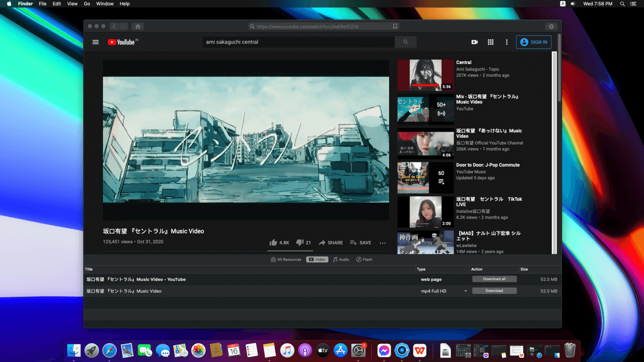Open Podcasts from the Dock
The width and height of the screenshot is (644, 362).
305,350
